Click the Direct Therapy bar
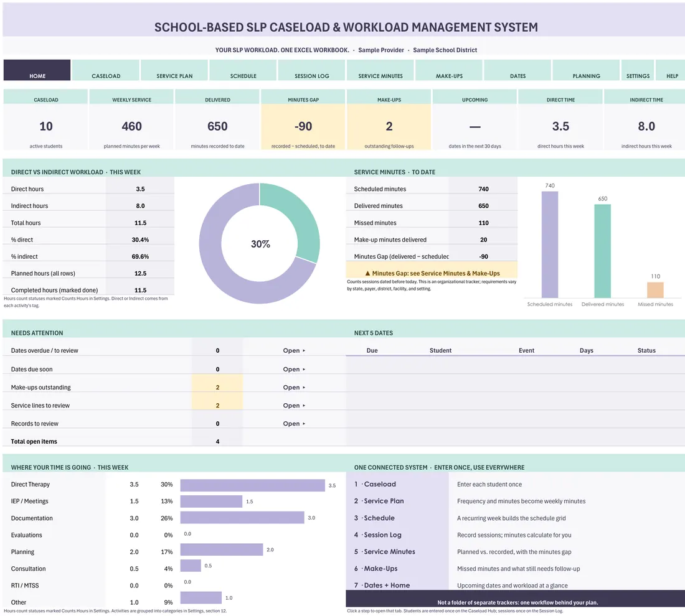The width and height of the screenshot is (685, 616). pos(252,485)
